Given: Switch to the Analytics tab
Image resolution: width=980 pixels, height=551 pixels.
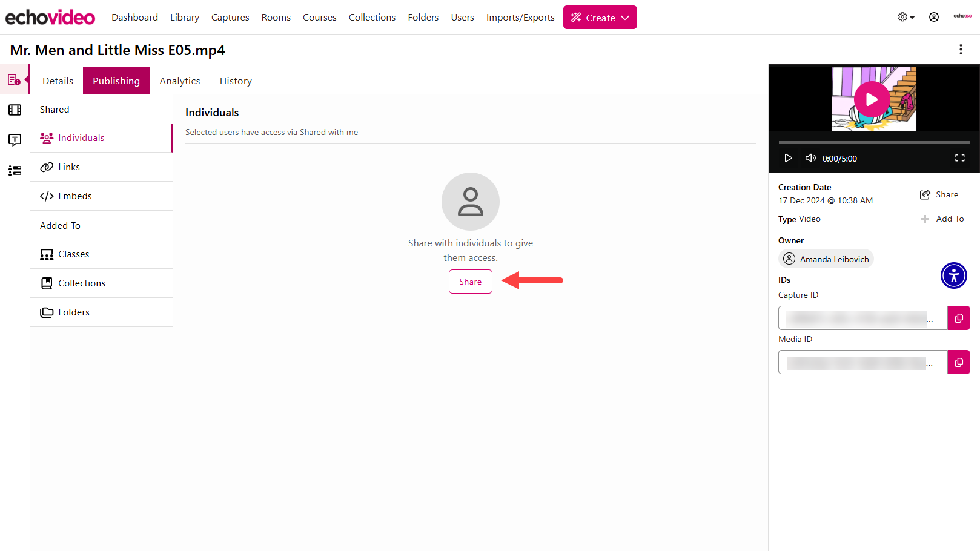Looking at the screenshot, I should (179, 80).
